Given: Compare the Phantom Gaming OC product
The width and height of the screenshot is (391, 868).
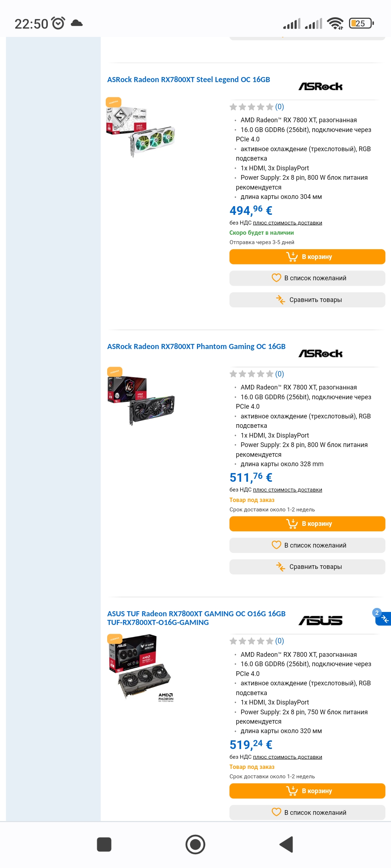Looking at the screenshot, I should [307, 567].
